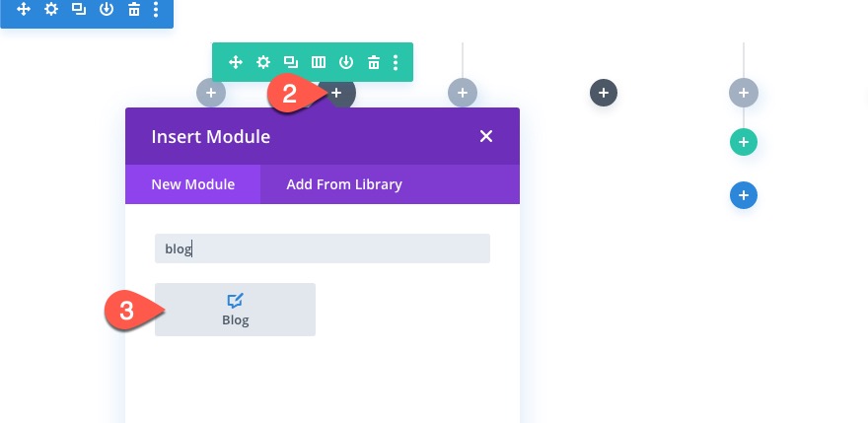The image size is (868, 423).
Task: Delete the row via green toolbar trash
Action: (x=374, y=62)
